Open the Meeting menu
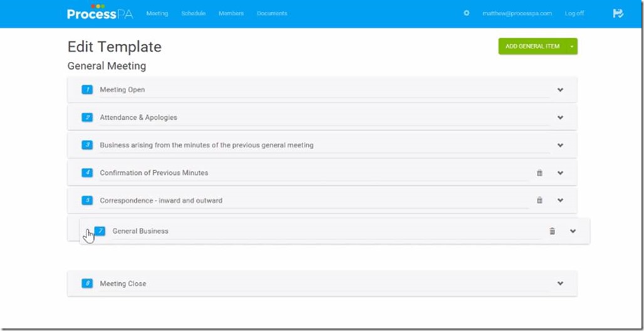The width and height of the screenshot is (644, 331). point(157,13)
